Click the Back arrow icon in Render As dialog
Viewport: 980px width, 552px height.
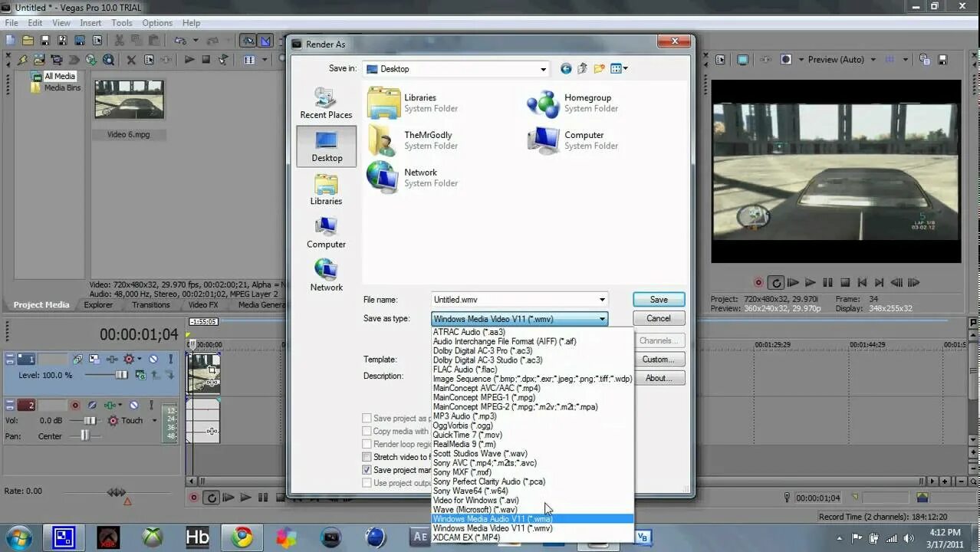click(x=566, y=68)
